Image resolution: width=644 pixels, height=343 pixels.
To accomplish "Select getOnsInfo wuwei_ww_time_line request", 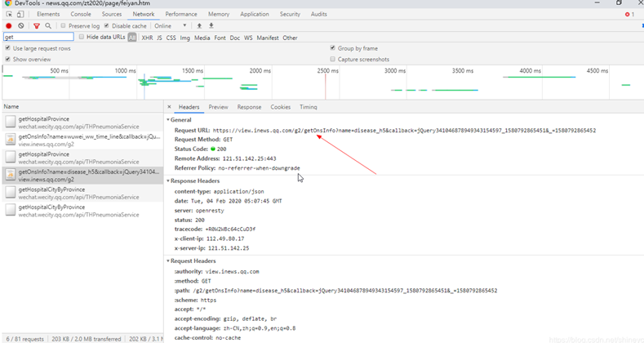I will coord(82,140).
